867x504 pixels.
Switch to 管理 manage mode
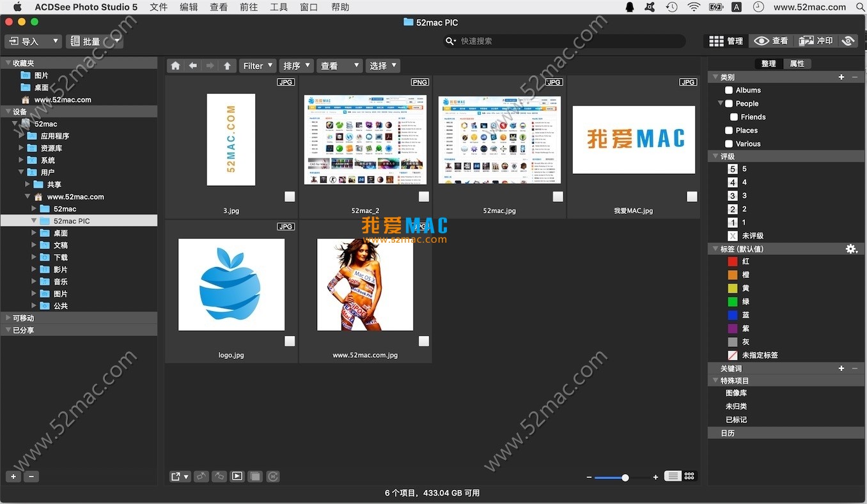[x=726, y=41]
